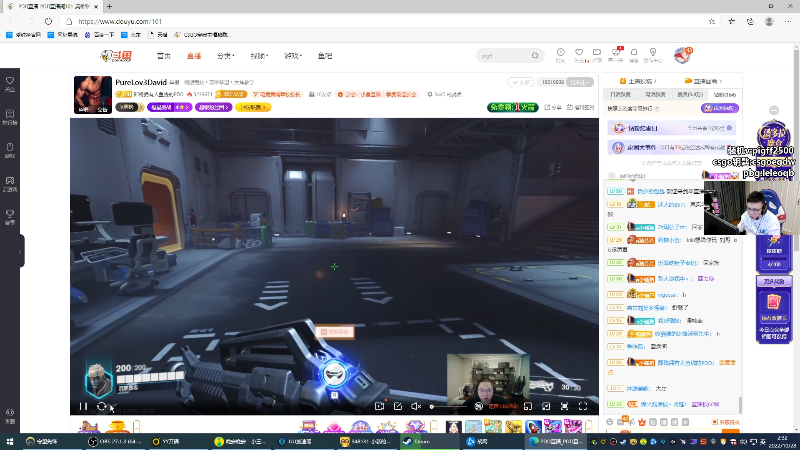Open the user avatar menu in header
This screenshot has width=800, height=450.
click(682, 55)
